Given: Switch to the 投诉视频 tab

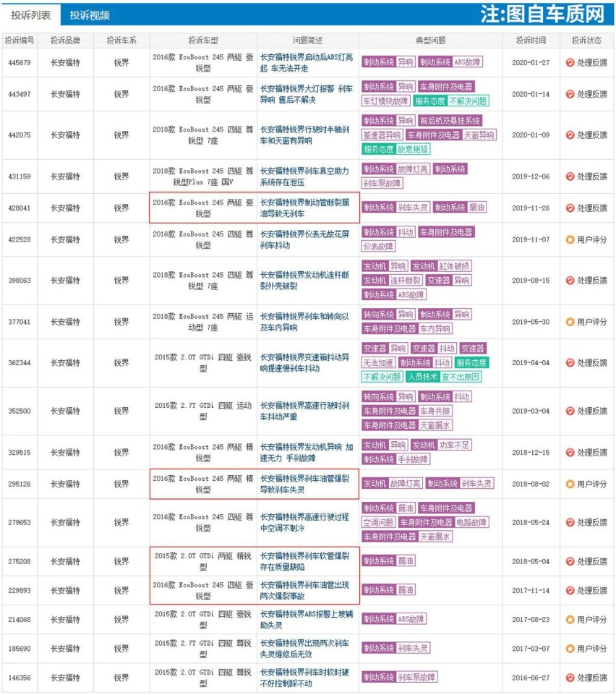Looking at the screenshot, I should click(x=90, y=15).
